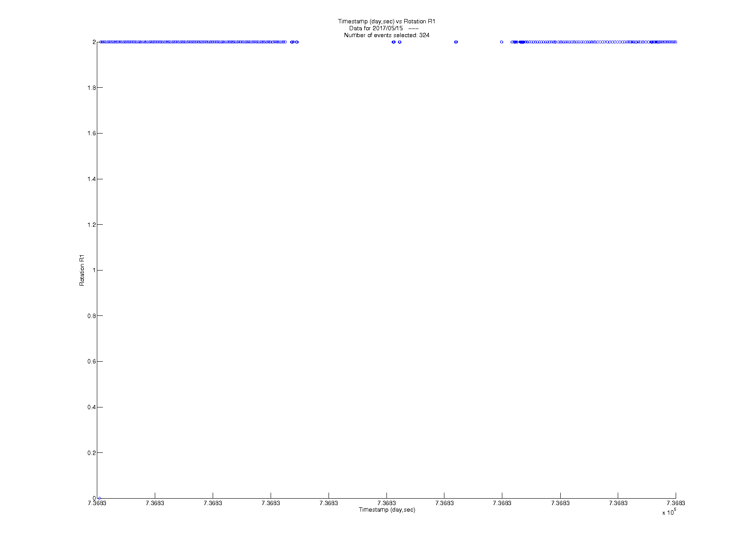Select y-axis tick label "0.4"
This screenshot has height=560, width=747.
(x=91, y=407)
